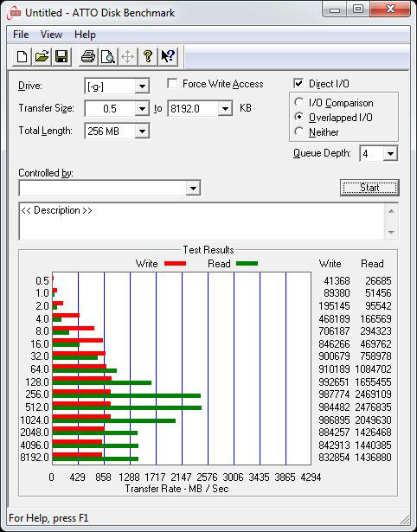This screenshot has height=532, width=417.
Task: Click write value 992651
Action: pos(334,382)
